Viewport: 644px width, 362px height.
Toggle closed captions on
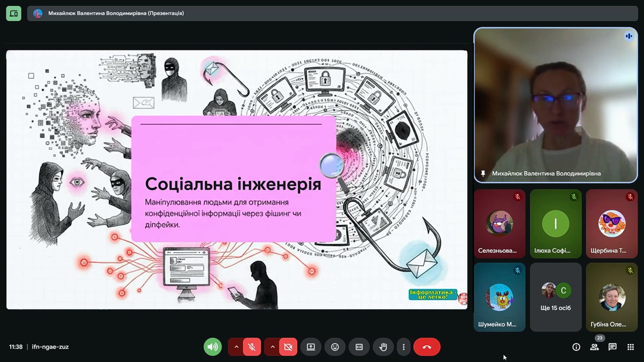tap(359, 347)
